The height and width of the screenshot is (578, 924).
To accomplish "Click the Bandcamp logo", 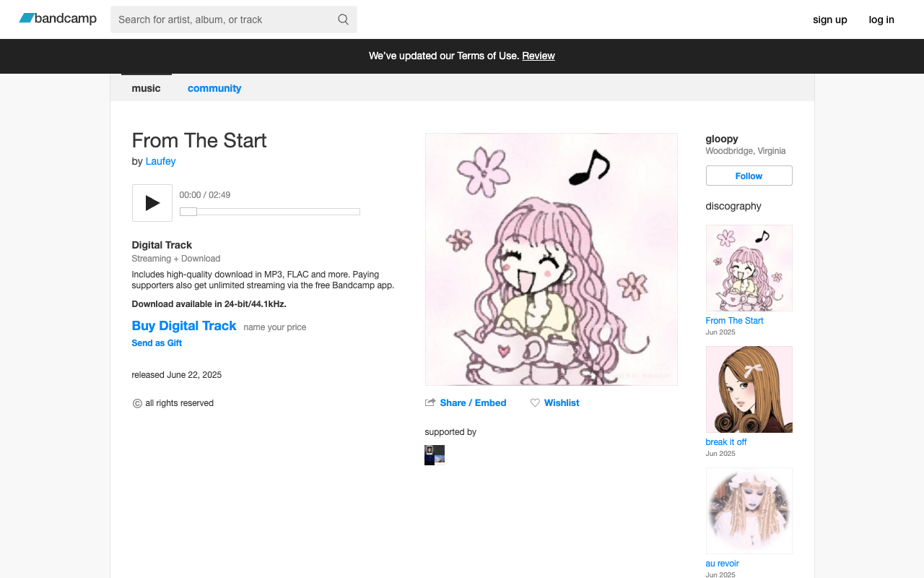I will [x=58, y=19].
